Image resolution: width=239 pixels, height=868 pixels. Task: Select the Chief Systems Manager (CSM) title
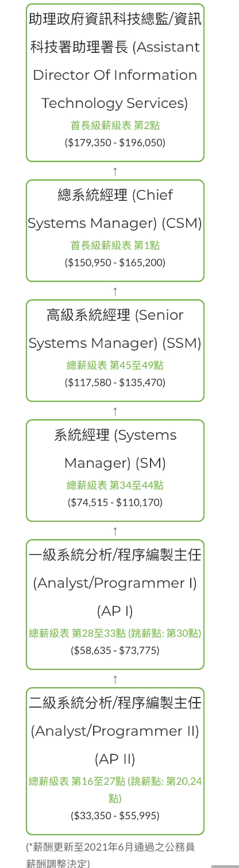(115, 209)
